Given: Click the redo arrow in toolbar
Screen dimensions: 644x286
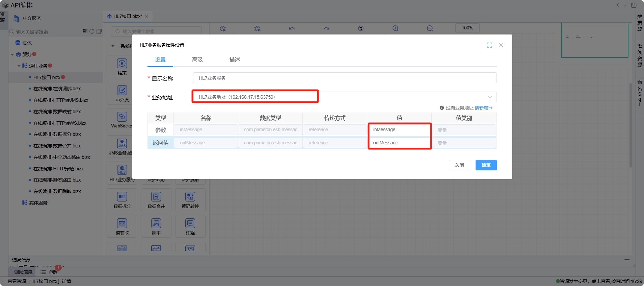Looking at the screenshot, I should point(326,28).
